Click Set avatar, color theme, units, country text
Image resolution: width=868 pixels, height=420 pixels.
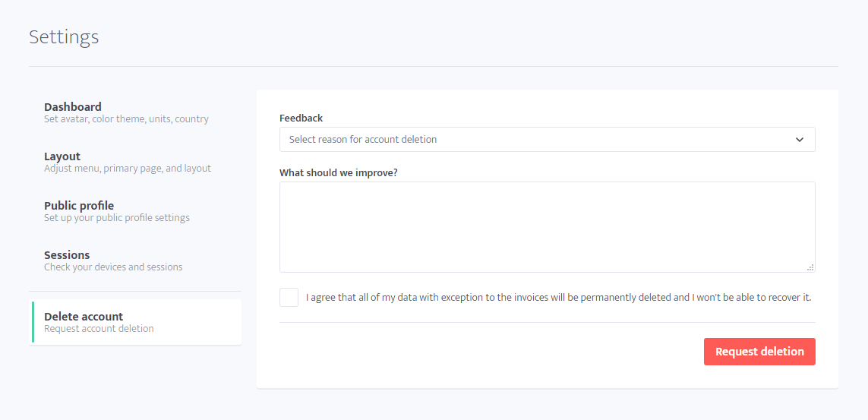(126, 119)
